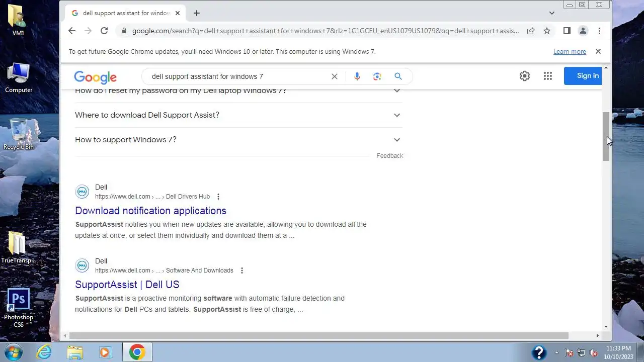The width and height of the screenshot is (644, 362).
Task: Select the VM1 desktop folder
Action: 18,20
